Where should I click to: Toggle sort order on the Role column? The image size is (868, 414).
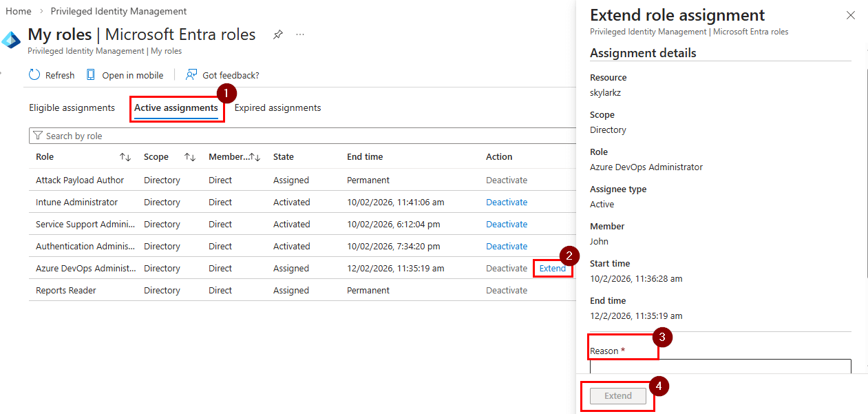pos(125,156)
